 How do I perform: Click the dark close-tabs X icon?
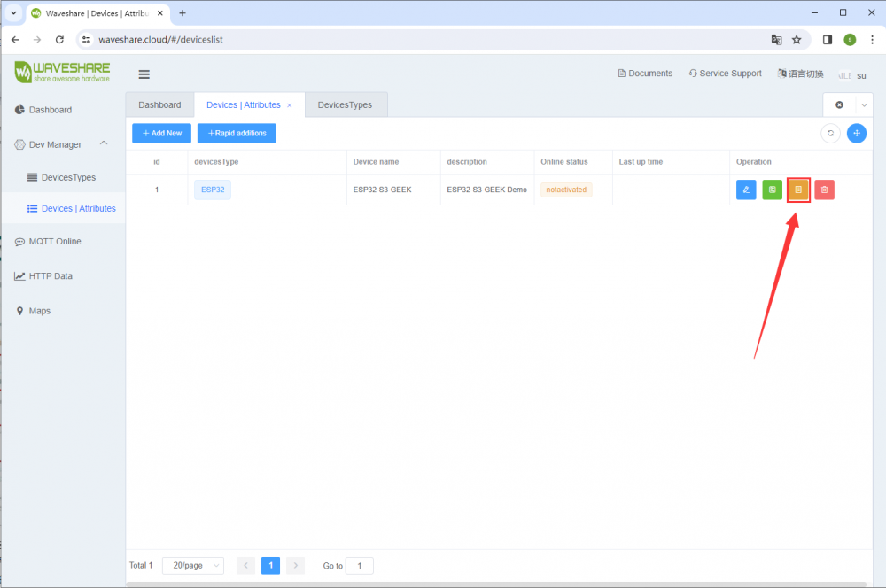tap(839, 104)
